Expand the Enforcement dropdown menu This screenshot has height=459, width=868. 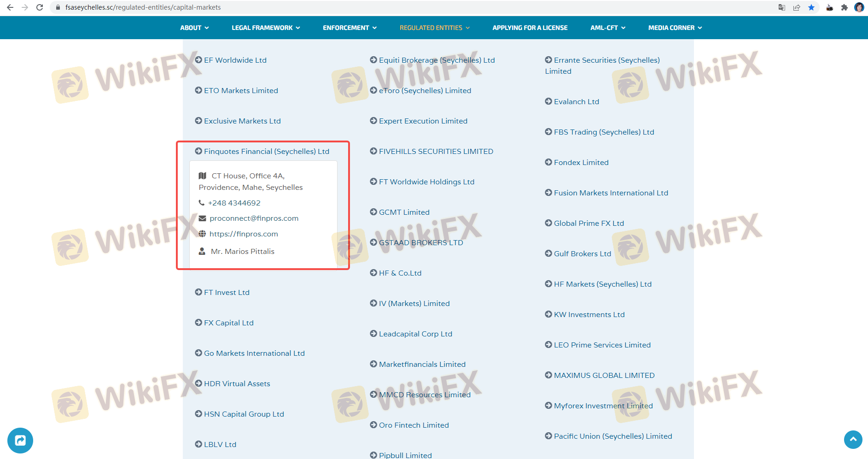[x=350, y=28]
